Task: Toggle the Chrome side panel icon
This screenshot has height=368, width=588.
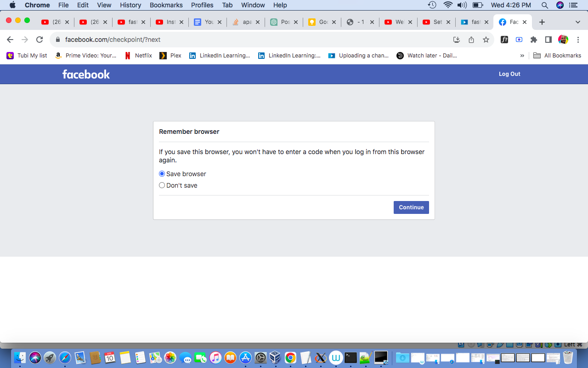Action: pyautogui.click(x=548, y=40)
